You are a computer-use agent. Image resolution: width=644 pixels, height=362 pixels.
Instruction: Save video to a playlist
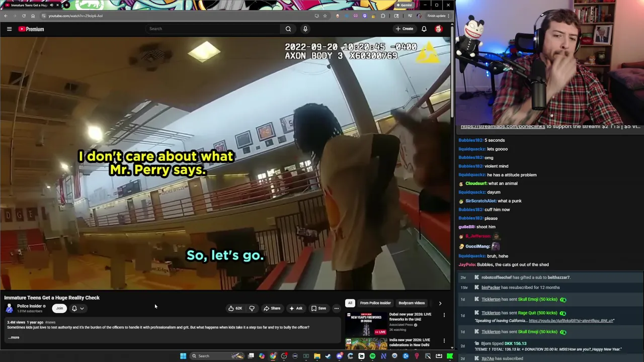(318, 308)
